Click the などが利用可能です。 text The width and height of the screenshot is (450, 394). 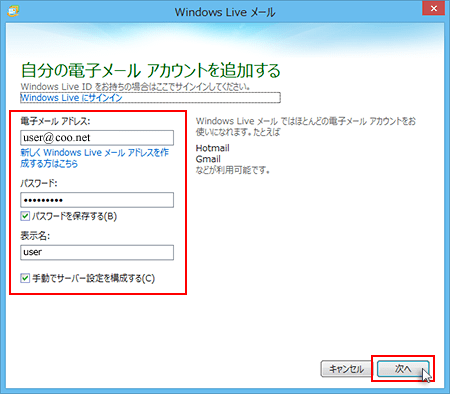(233, 171)
